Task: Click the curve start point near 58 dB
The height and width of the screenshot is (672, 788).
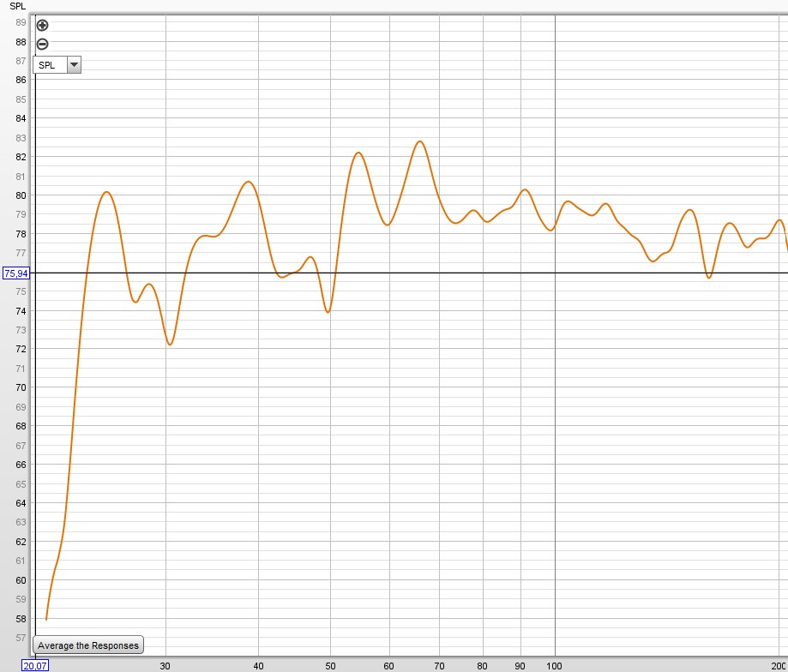Action: pyautogui.click(x=46, y=619)
